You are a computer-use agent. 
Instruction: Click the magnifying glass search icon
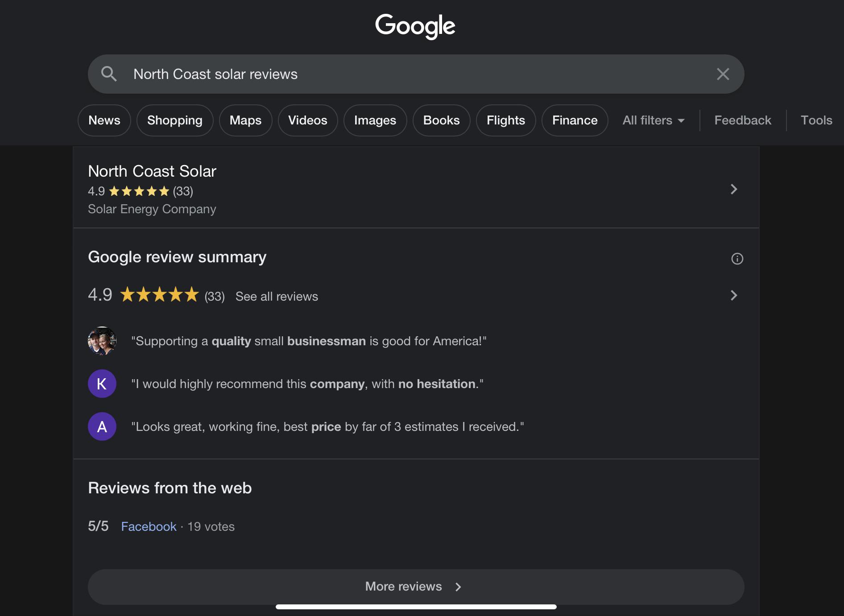point(109,74)
